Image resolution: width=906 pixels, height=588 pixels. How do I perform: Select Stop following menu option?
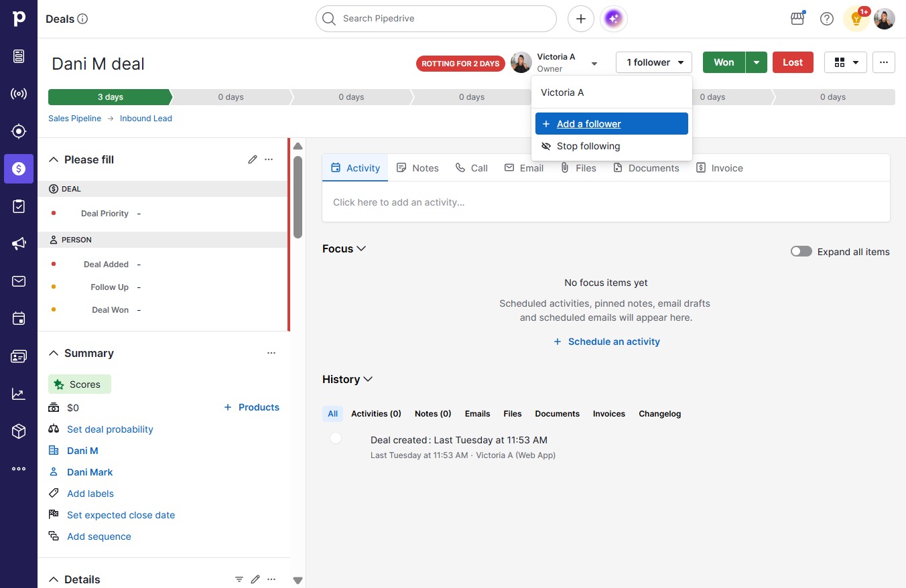click(612, 146)
